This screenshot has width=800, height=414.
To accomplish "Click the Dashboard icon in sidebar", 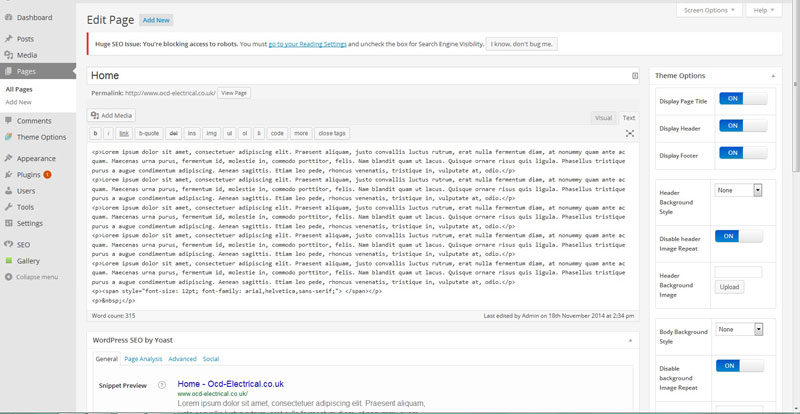I will click(9, 17).
